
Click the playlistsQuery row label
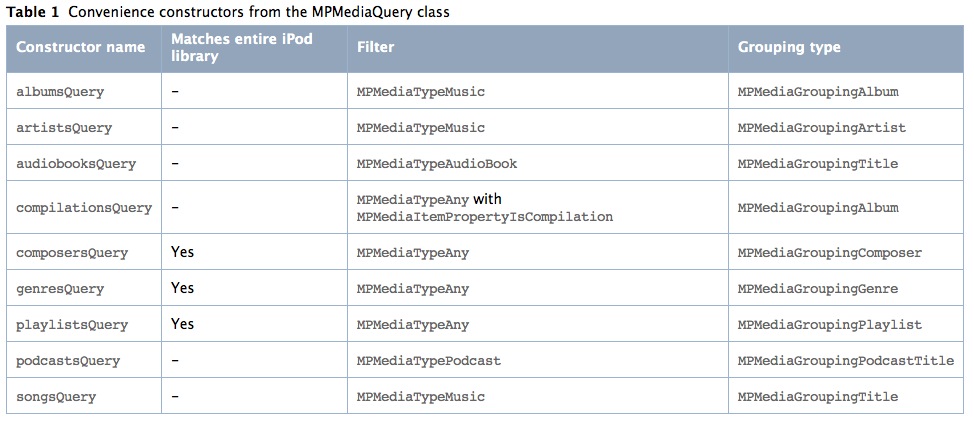pos(72,325)
